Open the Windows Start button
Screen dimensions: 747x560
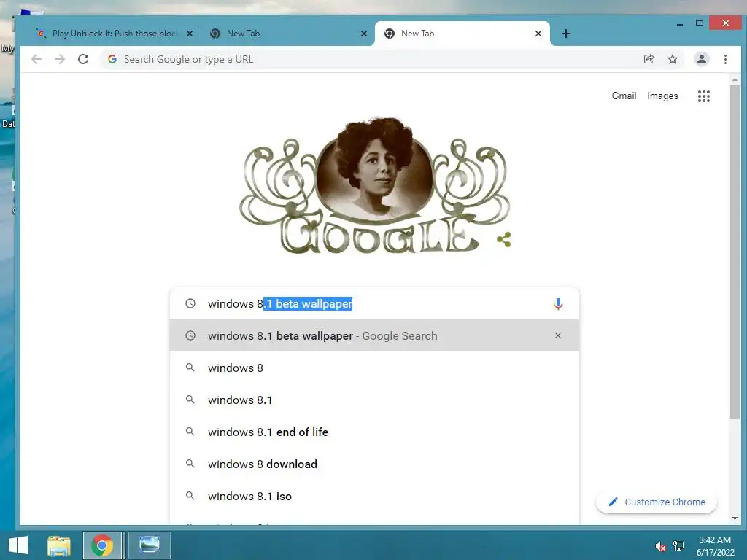click(18, 545)
